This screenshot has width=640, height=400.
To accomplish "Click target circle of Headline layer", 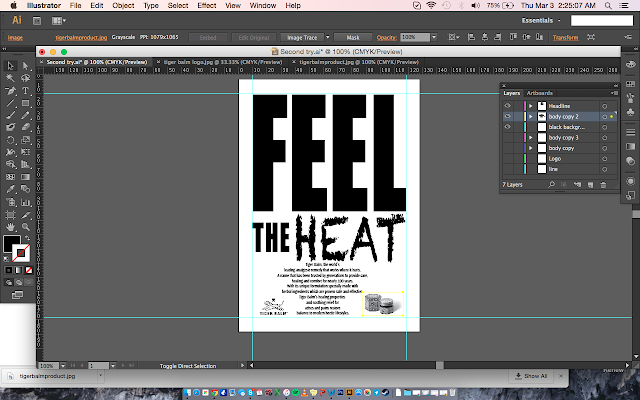I will [604, 106].
